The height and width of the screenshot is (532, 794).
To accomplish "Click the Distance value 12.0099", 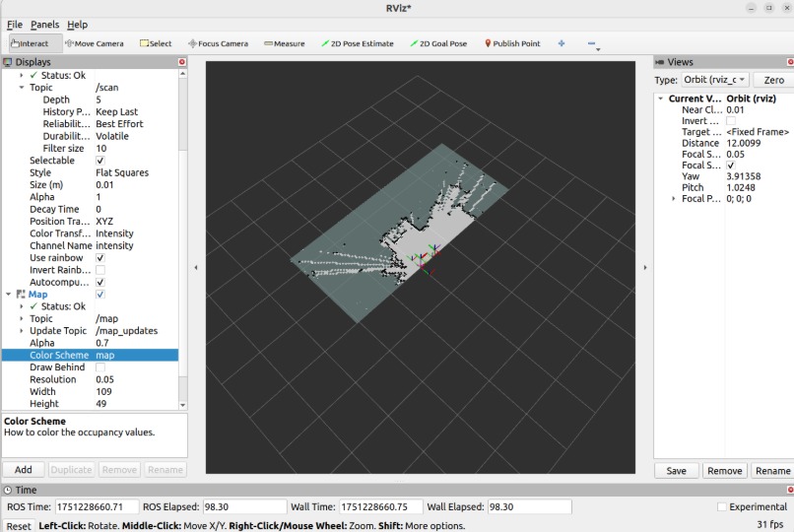I will [x=744, y=143].
